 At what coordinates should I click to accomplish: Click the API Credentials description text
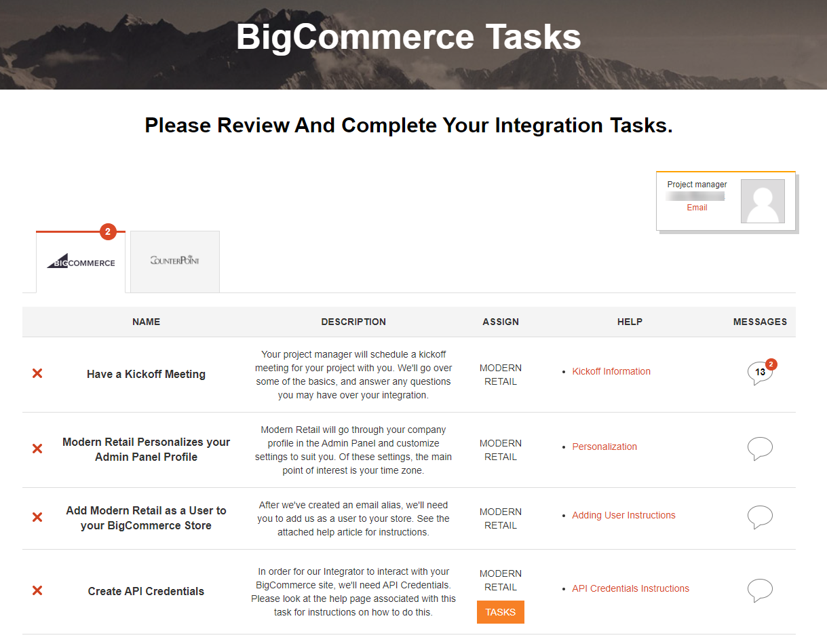pos(353,592)
